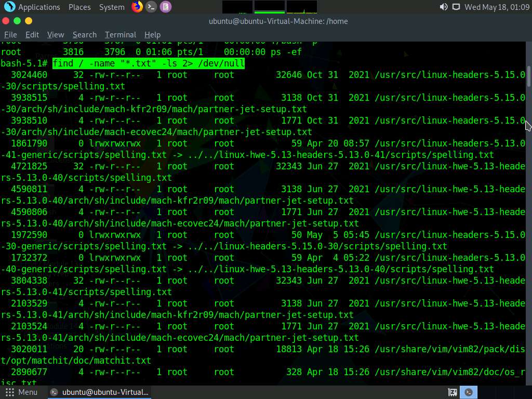Click the Parrot logo beside Applications

point(9,7)
